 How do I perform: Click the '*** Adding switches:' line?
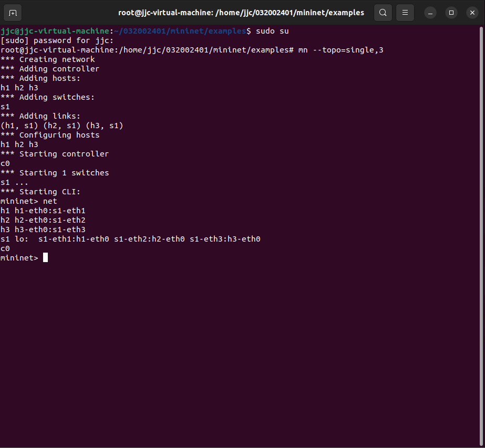(x=48, y=97)
